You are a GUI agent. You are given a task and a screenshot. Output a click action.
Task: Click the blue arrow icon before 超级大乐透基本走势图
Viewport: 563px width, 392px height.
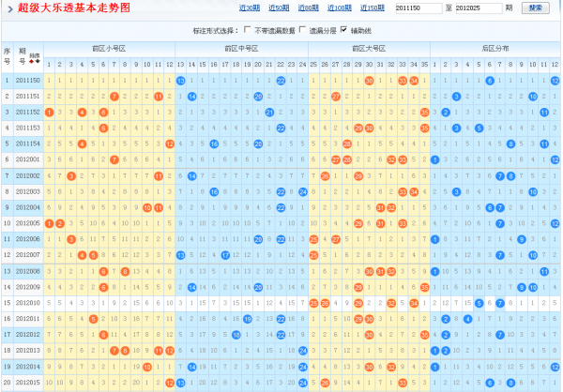point(10,8)
